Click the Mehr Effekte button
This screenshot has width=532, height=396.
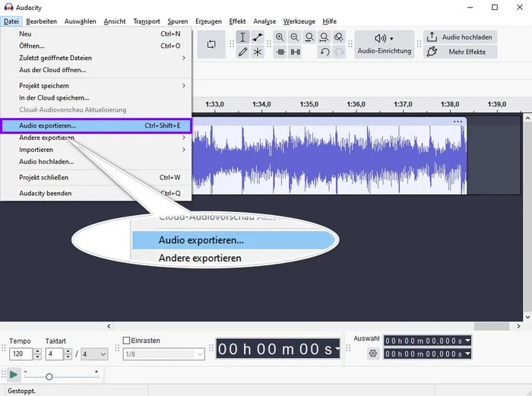pyautogui.click(x=460, y=52)
